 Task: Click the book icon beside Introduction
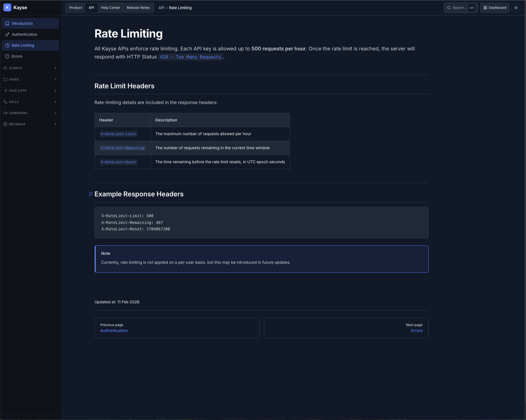[7, 24]
